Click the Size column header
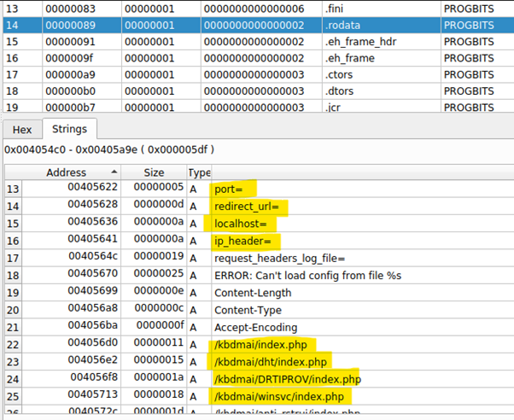The image size is (514, 420). (154, 172)
